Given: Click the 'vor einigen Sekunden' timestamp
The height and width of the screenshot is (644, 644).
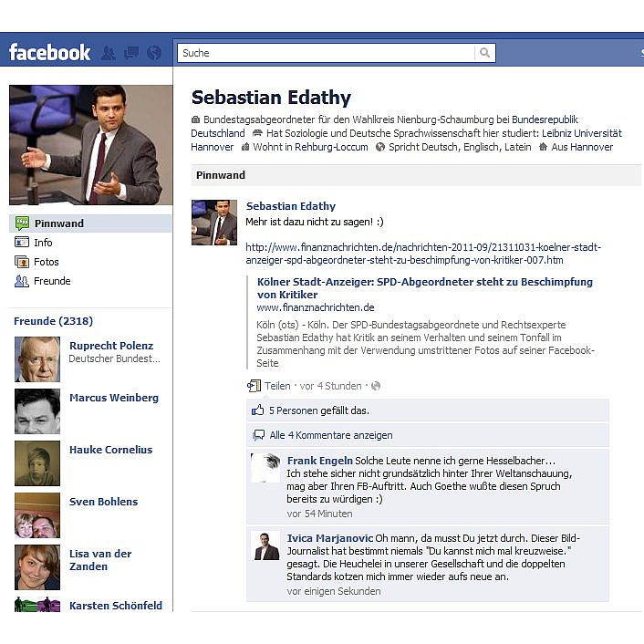Looking at the screenshot, I should [334, 591].
